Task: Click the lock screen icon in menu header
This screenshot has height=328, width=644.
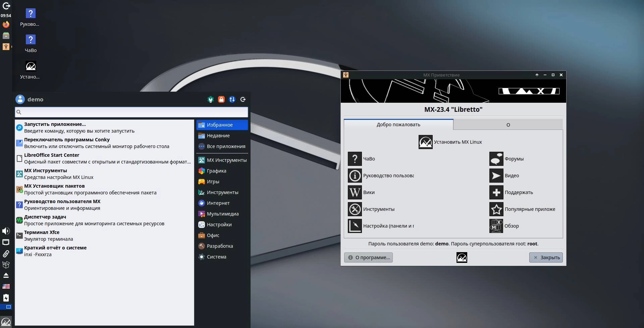Action: click(x=221, y=99)
